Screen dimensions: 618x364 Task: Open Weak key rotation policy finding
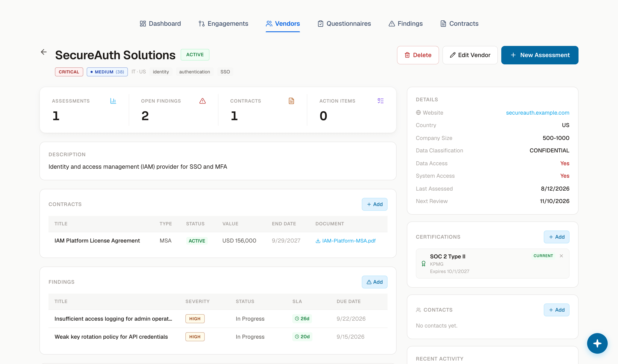tap(111, 337)
